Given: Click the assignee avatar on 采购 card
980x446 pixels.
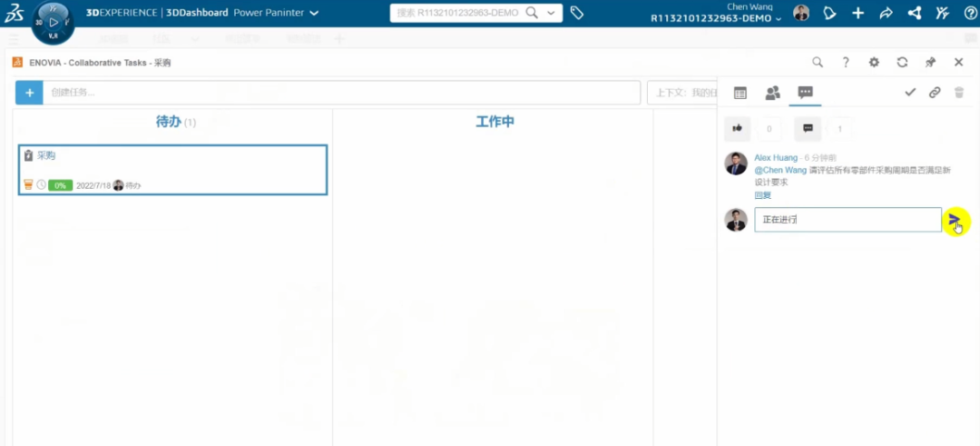Looking at the screenshot, I should click(x=118, y=185).
